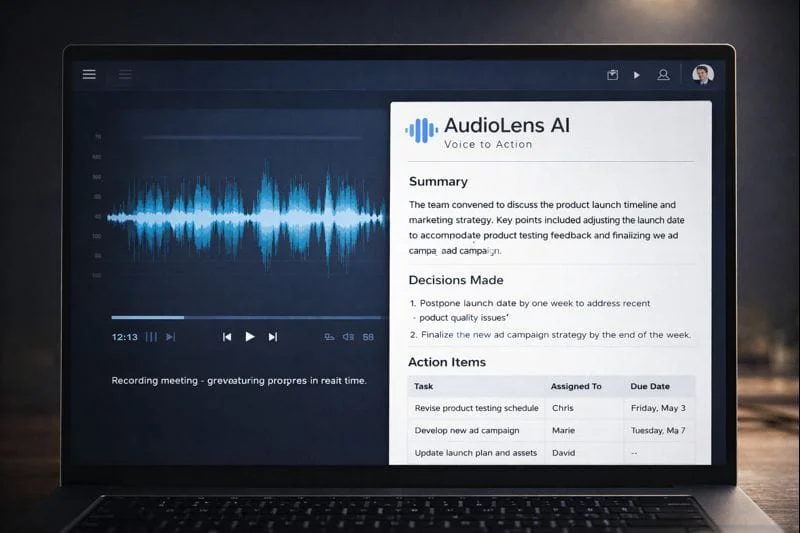Open the user account icon
800x533 pixels.
click(663, 75)
